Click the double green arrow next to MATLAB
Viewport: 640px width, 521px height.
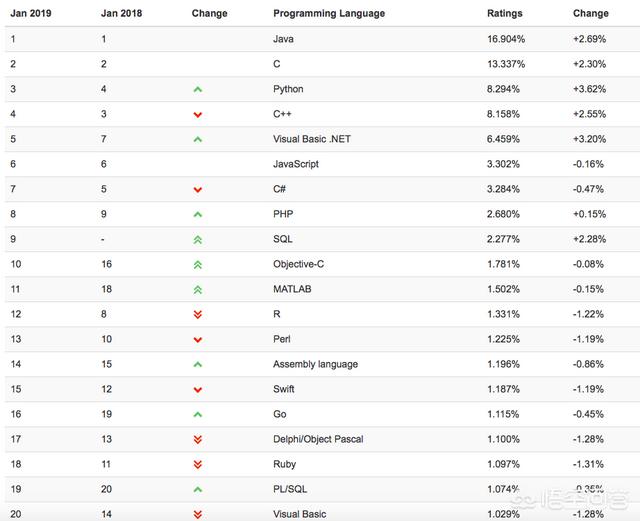(x=198, y=289)
